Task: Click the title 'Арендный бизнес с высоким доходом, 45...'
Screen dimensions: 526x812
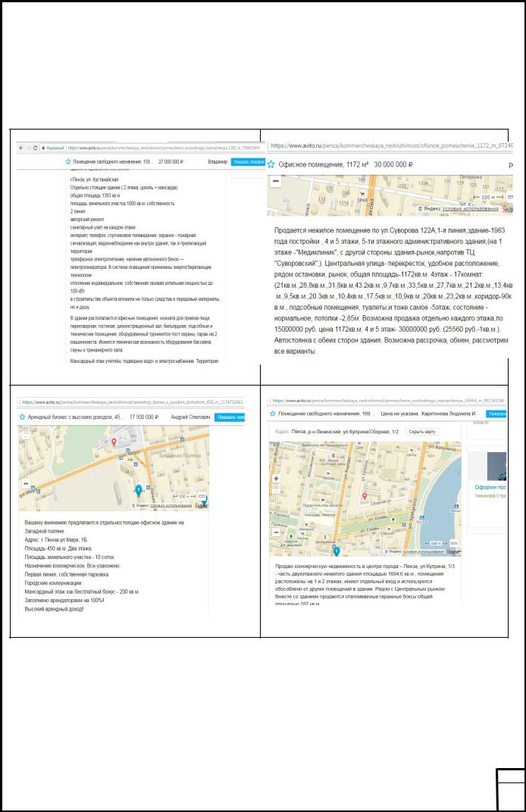Action: tap(76, 417)
